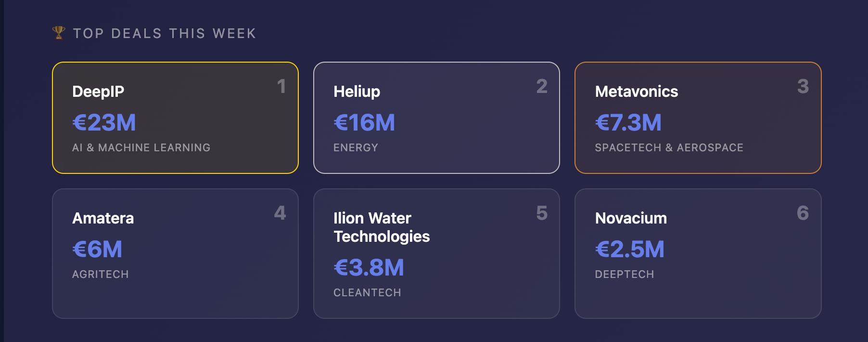Choose the Agritech sector tag

point(100,274)
